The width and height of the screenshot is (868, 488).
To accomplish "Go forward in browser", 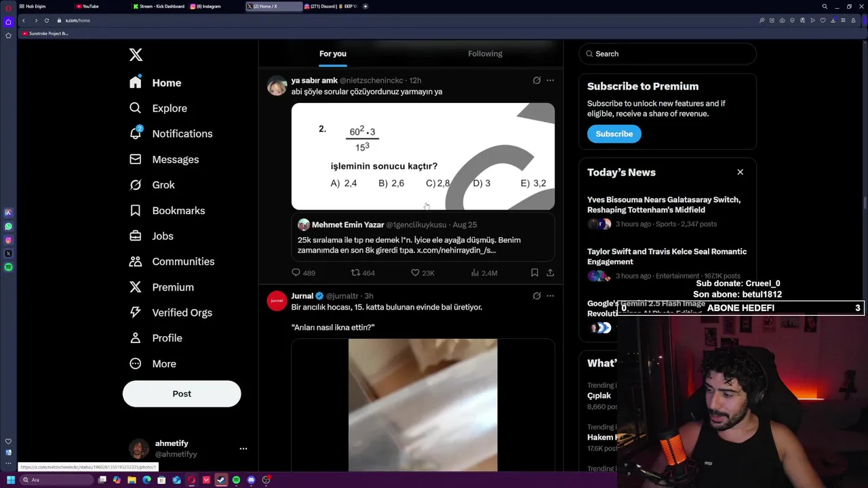I will (x=36, y=20).
